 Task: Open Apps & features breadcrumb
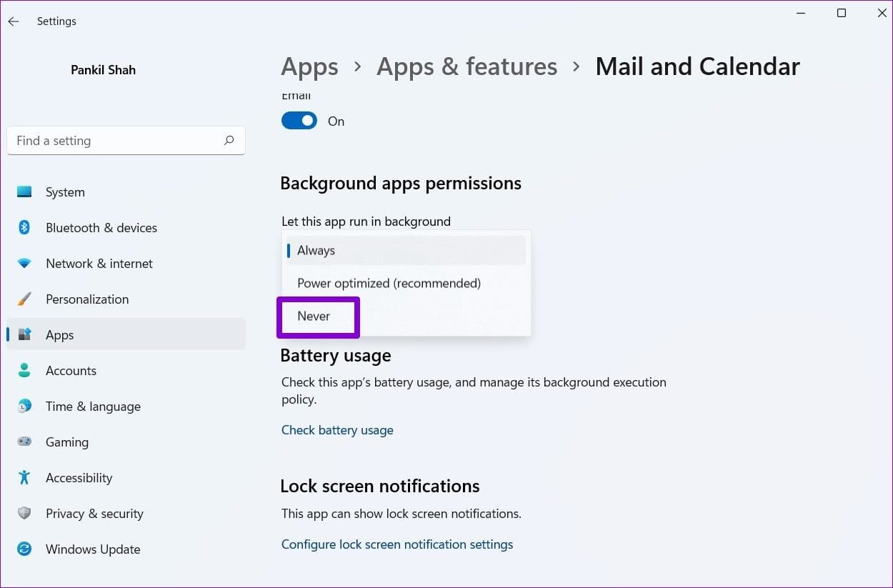click(x=467, y=66)
